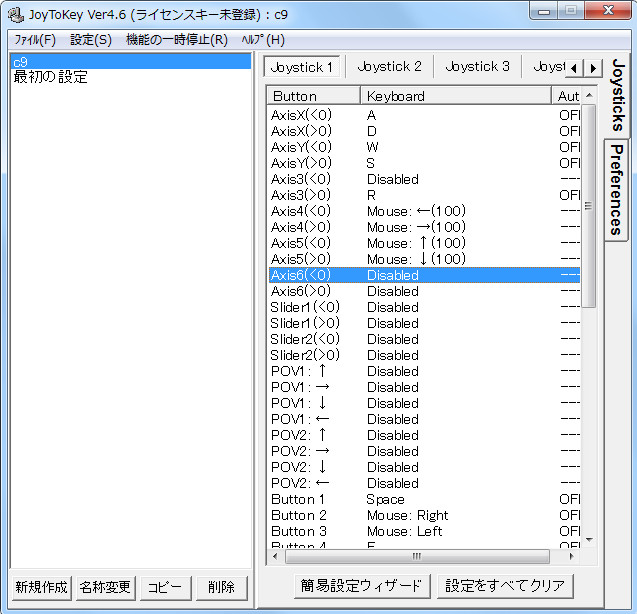Select the Joysticks vertical tab
The width and height of the screenshot is (637, 614).
coord(618,95)
